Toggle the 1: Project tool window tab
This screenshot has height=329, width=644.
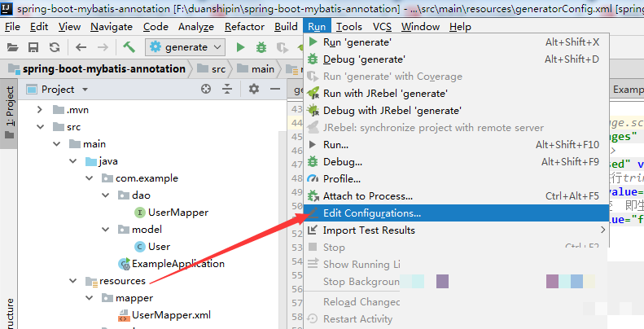point(9,113)
